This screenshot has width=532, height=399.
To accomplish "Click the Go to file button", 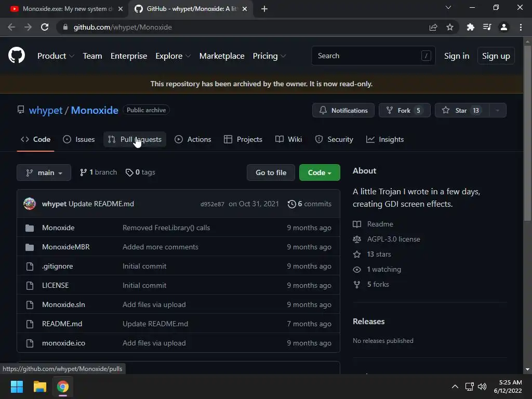I will coord(271,172).
